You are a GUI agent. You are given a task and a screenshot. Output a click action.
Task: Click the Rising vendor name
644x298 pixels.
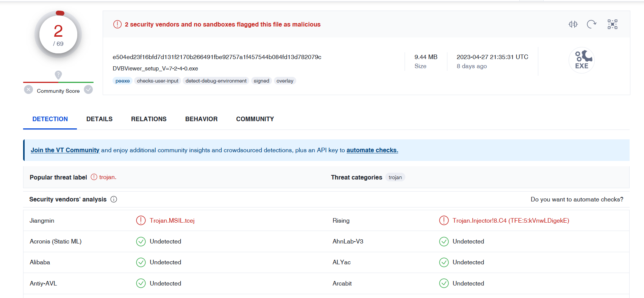pyautogui.click(x=341, y=221)
